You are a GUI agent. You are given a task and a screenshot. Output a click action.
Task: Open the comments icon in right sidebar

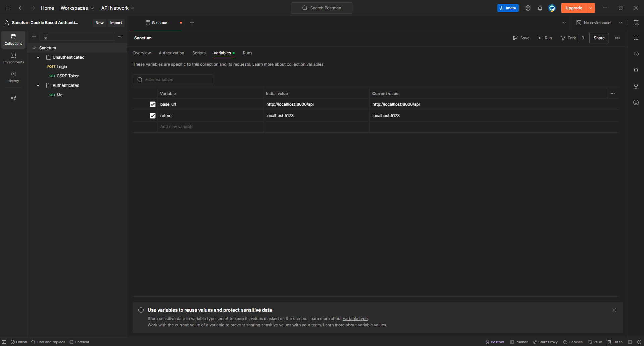click(x=636, y=38)
